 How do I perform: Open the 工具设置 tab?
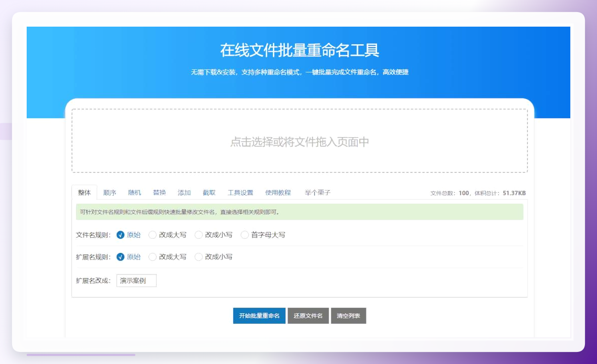240,193
